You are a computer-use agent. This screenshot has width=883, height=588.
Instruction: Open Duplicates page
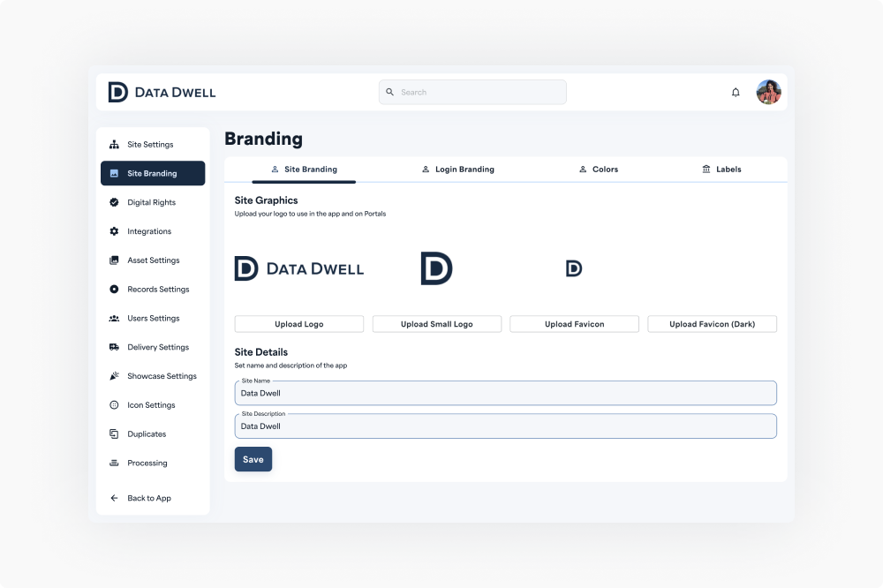153,433
